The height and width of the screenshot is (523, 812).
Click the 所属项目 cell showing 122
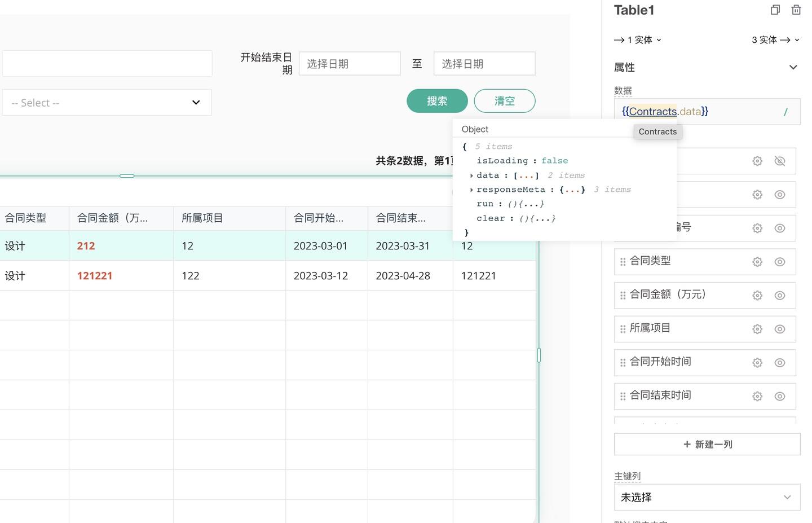(x=230, y=276)
